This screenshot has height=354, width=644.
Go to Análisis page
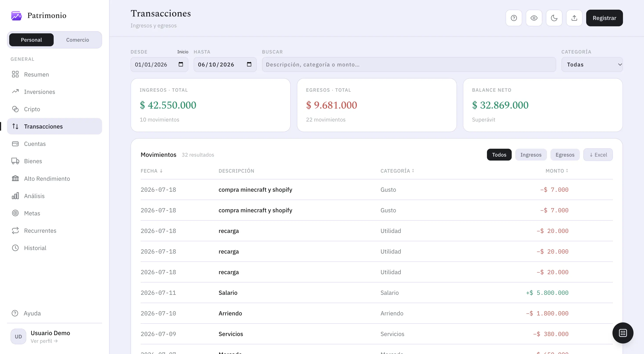(55, 196)
